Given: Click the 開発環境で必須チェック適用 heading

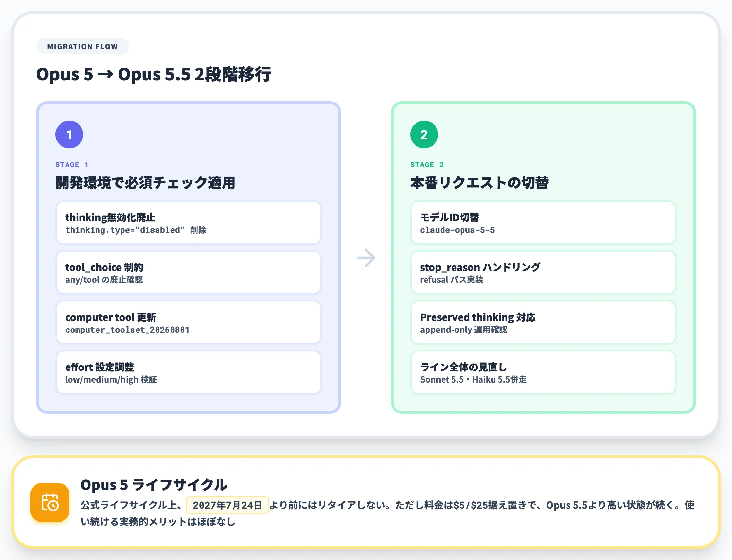Looking at the screenshot, I should click(145, 183).
